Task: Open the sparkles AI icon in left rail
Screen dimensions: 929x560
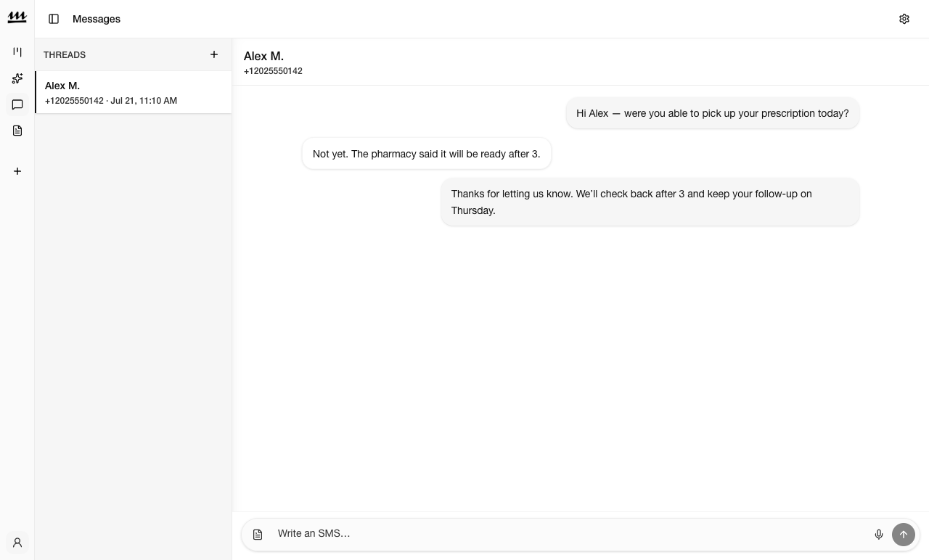Action: pos(17,78)
